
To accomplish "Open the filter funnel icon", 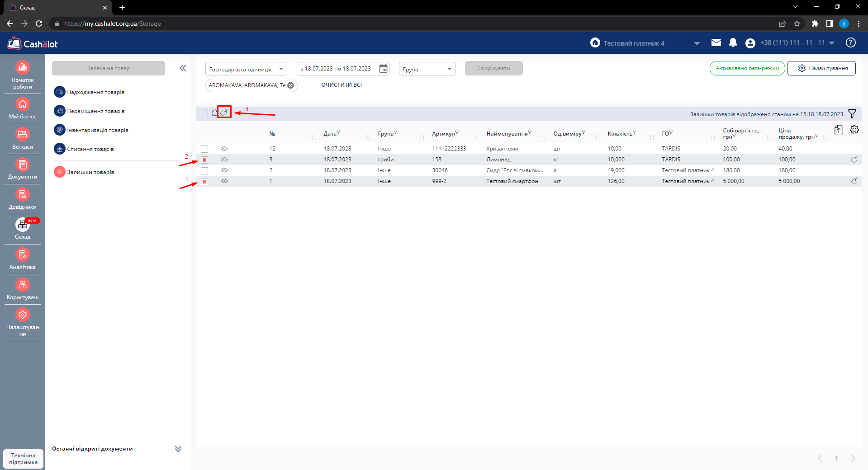I will click(x=852, y=114).
